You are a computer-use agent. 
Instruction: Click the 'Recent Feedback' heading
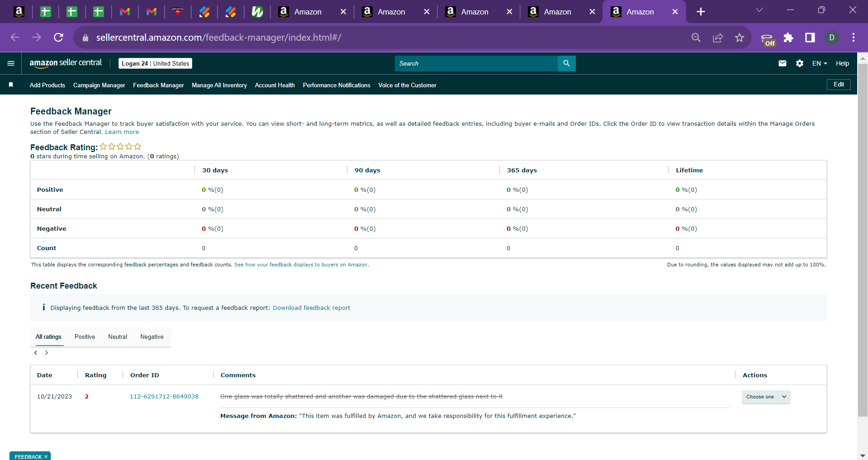click(x=64, y=286)
